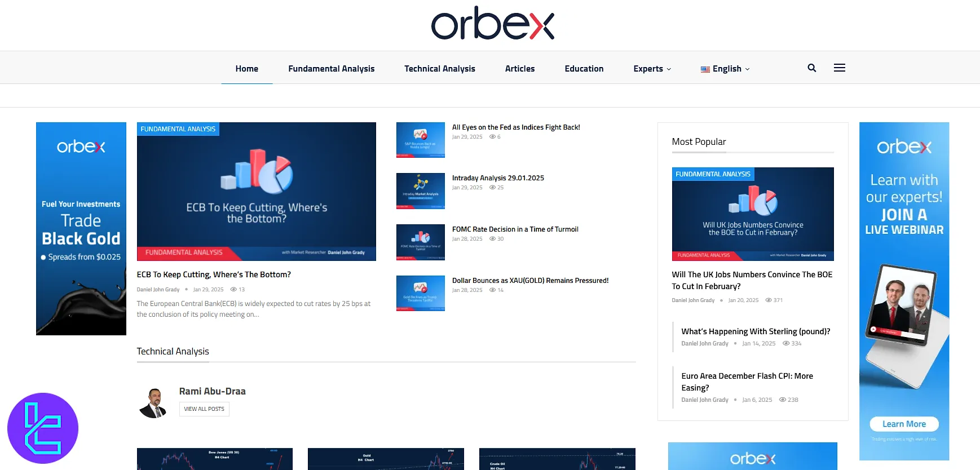Open the Education menu item
Screen dimensions: 980x470
pyautogui.click(x=584, y=69)
